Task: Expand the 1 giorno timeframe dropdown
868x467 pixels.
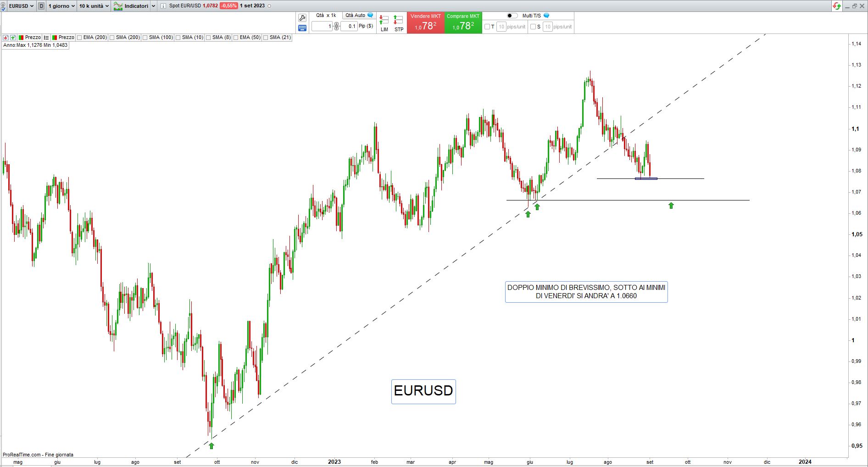Action: [61, 6]
